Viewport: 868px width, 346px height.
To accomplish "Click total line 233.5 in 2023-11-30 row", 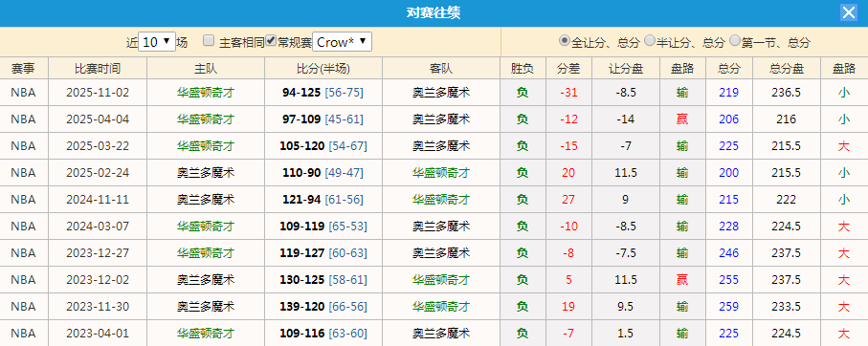I will (786, 307).
